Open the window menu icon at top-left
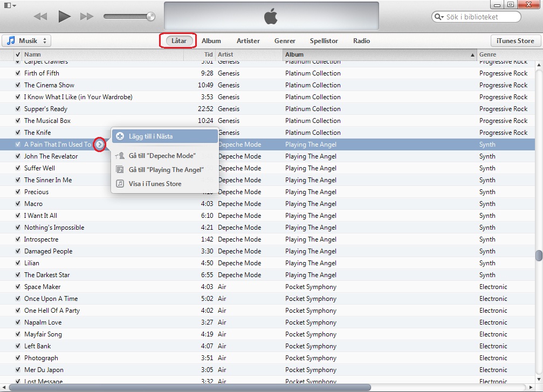The width and height of the screenshot is (543, 392). 10,5
